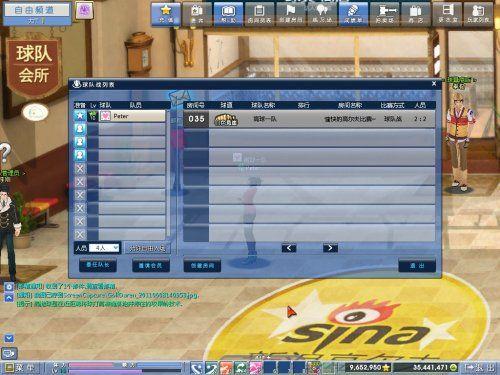The height and width of the screenshot is (375, 500).
Task: Open the flag icon in the top toolbar
Action: (x=291, y=14)
